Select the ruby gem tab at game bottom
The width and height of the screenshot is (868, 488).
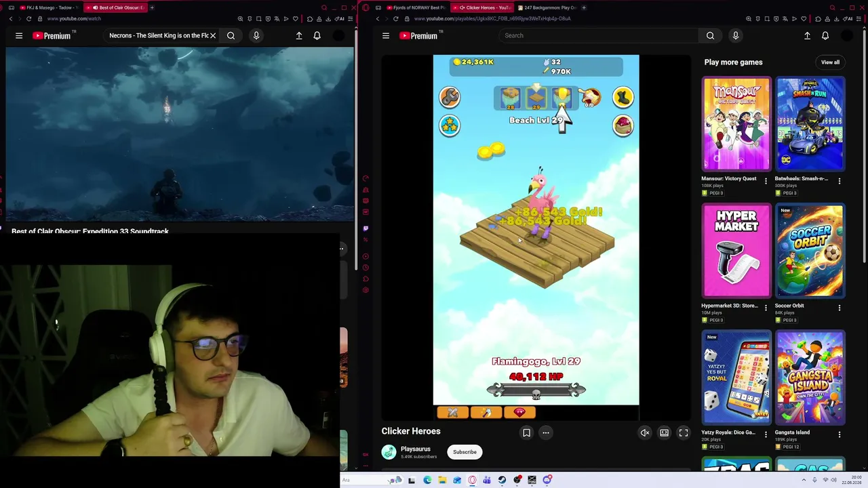[x=519, y=412]
